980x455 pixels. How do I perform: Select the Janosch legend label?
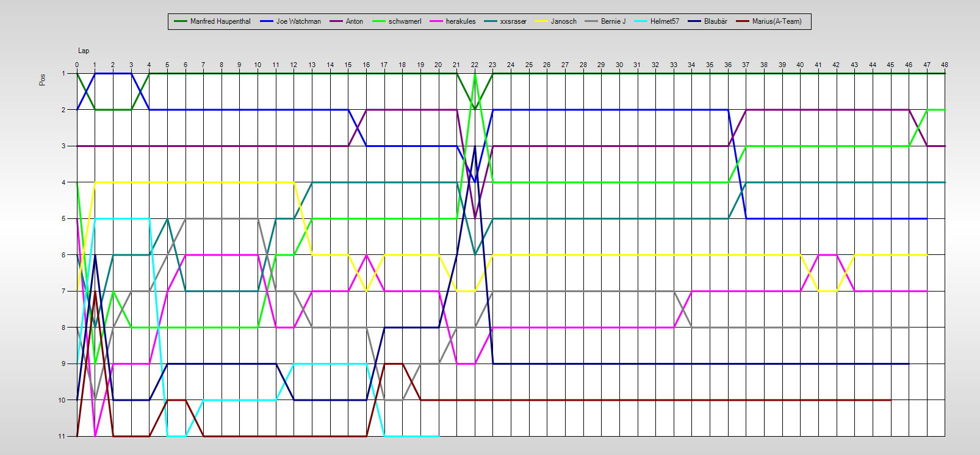(x=564, y=21)
